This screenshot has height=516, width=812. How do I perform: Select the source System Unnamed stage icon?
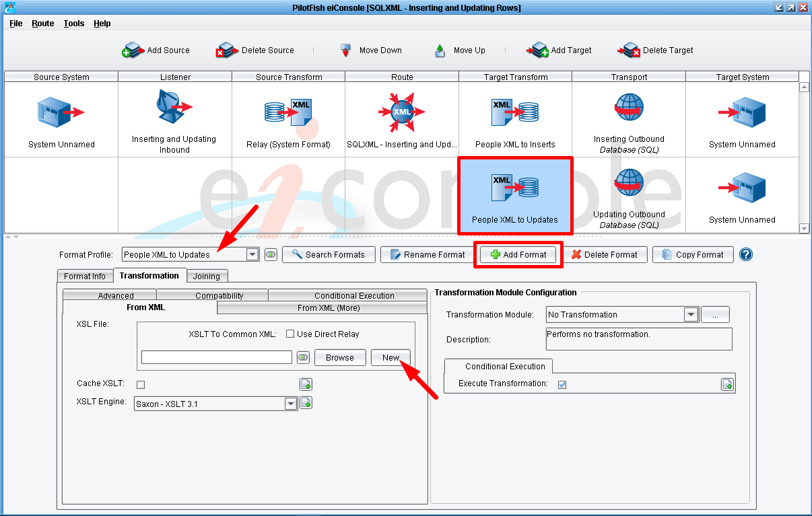coord(61,111)
